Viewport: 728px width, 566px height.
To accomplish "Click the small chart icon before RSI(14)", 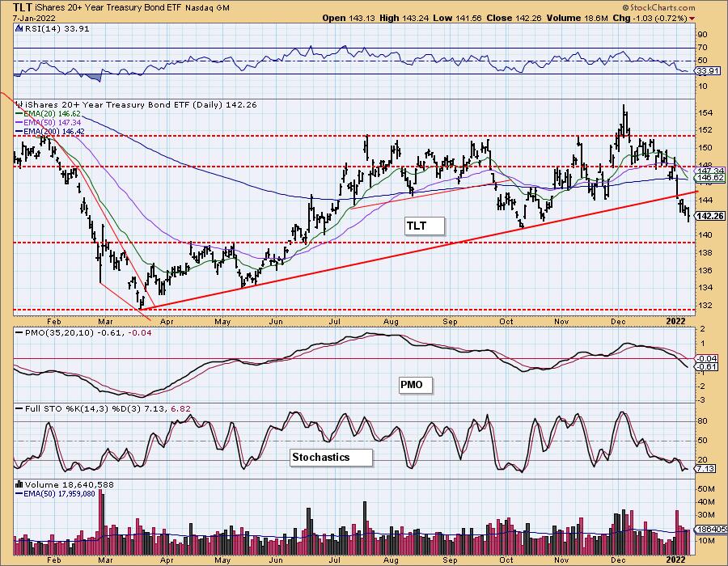I will 19,29.
